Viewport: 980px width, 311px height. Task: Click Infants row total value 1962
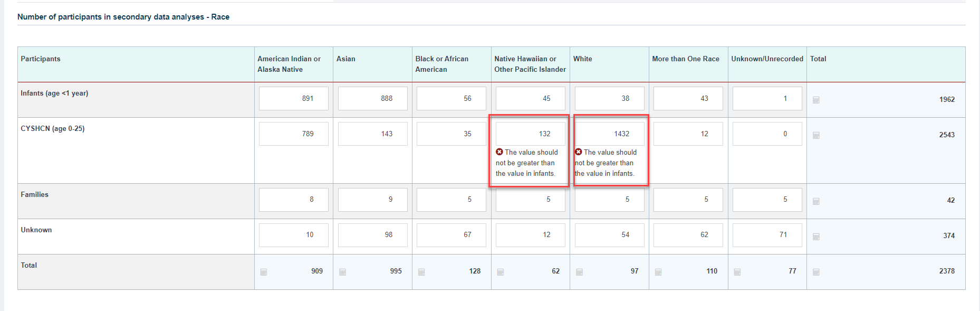(x=947, y=99)
